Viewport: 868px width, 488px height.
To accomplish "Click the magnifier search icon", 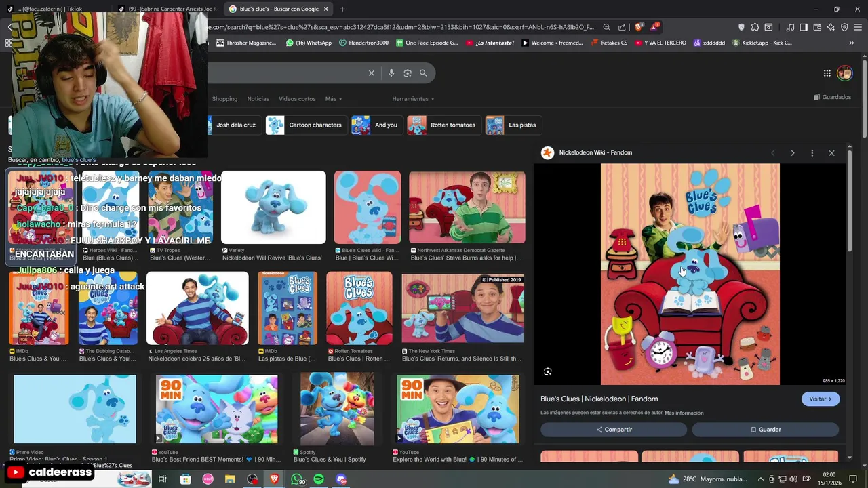I will pyautogui.click(x=423, y=73).
